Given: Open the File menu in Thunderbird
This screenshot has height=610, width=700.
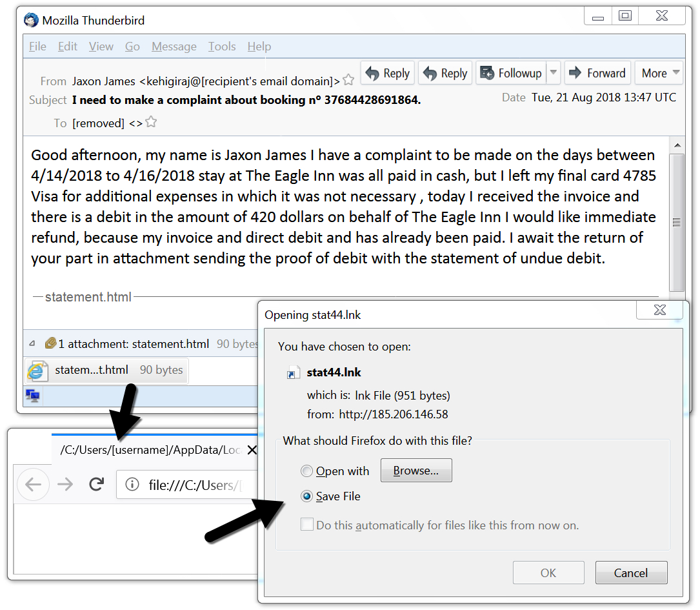Looking at the screenshot, I should [37, 46].
